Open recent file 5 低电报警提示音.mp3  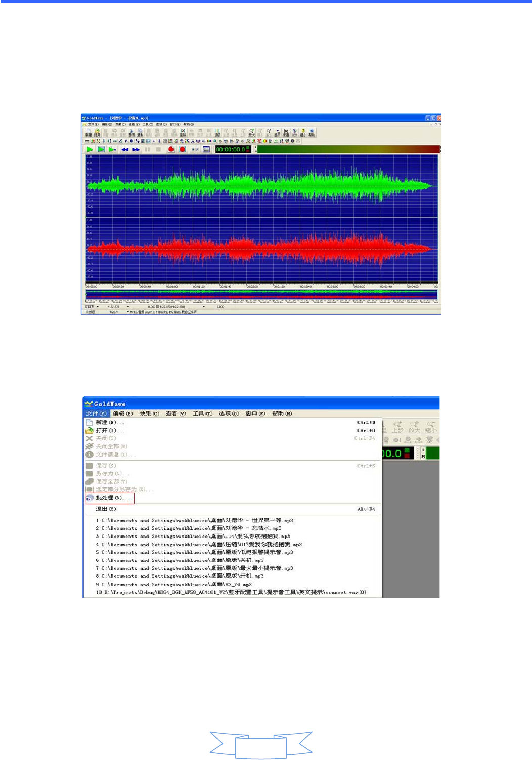click(233, 552)
